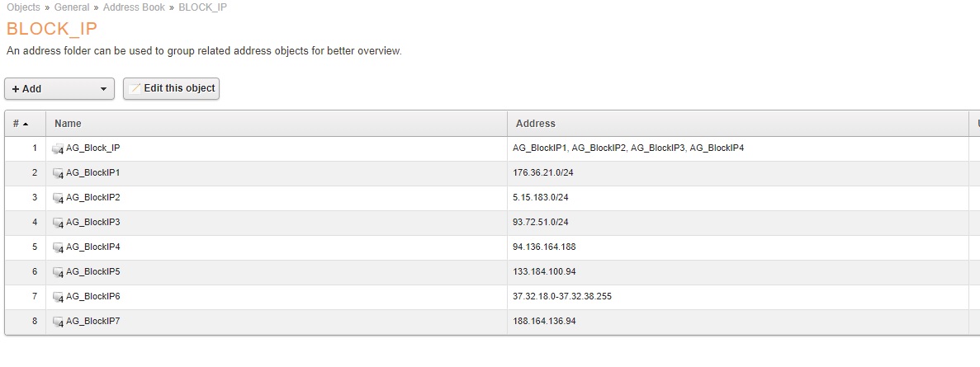Select the AG_BlockIP6 row name

93,296
